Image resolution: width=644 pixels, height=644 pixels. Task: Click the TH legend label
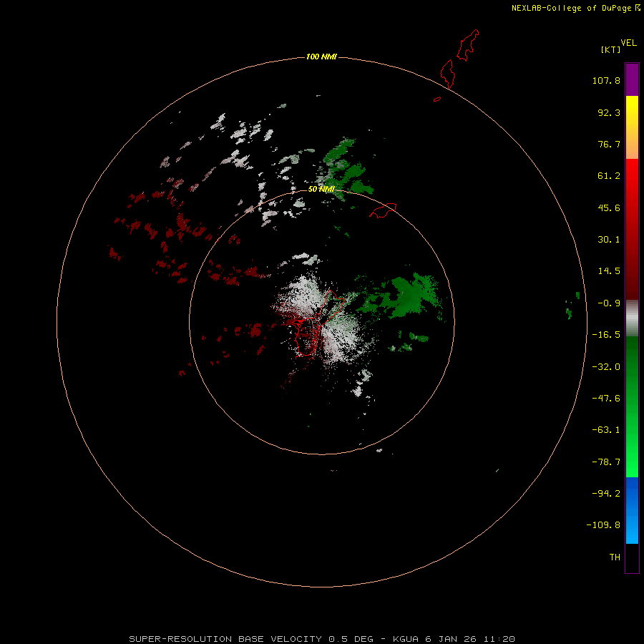[615, 557]
